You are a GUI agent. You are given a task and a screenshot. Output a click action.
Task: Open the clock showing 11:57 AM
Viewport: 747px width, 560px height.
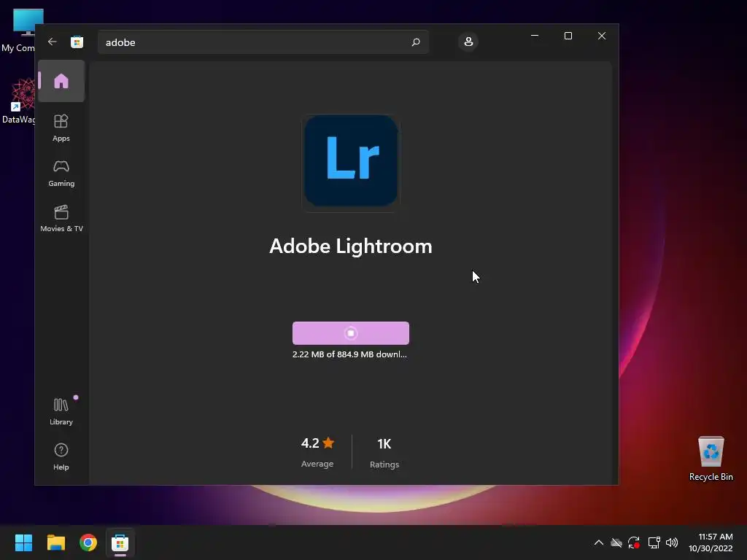[711, 542]
